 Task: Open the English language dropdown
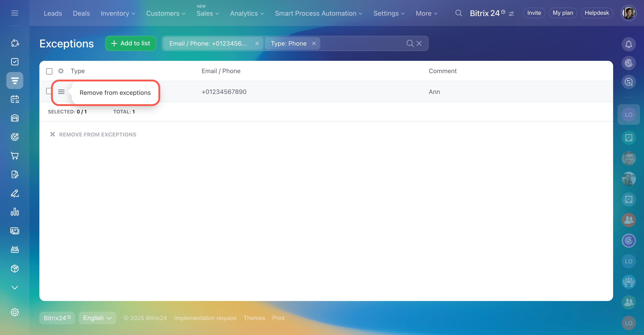coord(97,318)
